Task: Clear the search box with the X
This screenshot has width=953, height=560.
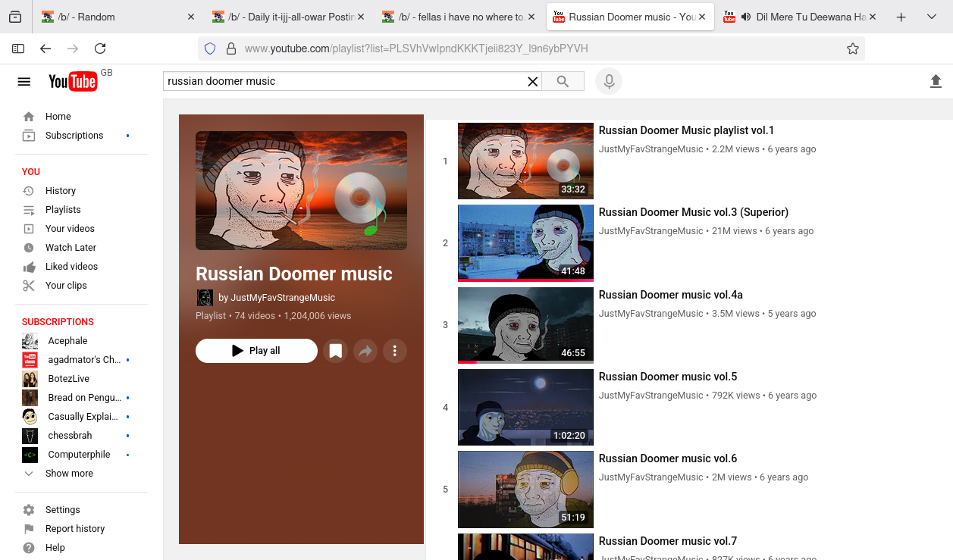Action: (x=533, y=81)
